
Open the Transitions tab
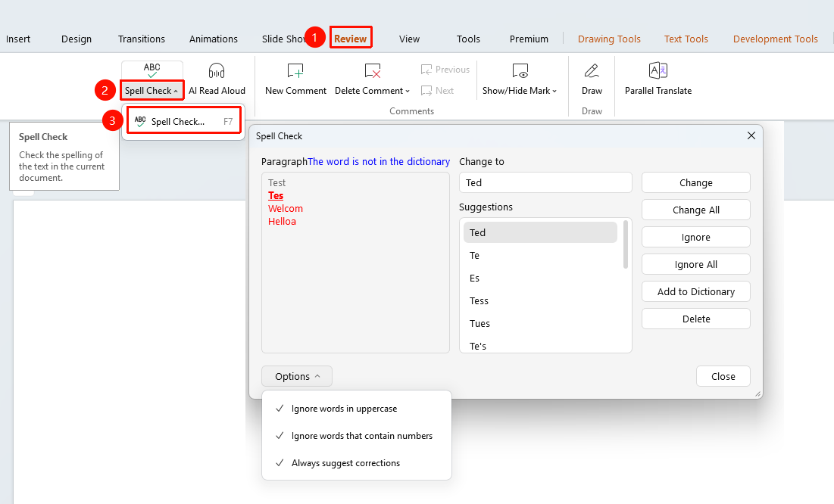pos(142,39)
